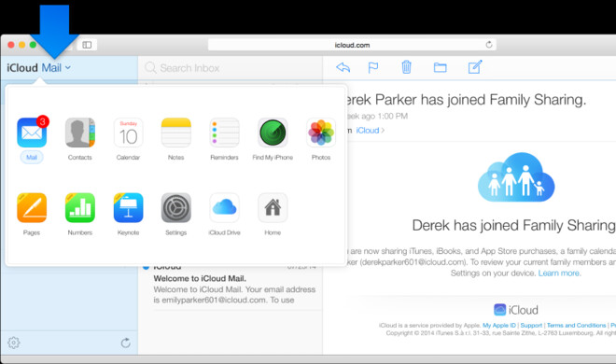Click the Mail label under icon

click(x=32, y=158)
